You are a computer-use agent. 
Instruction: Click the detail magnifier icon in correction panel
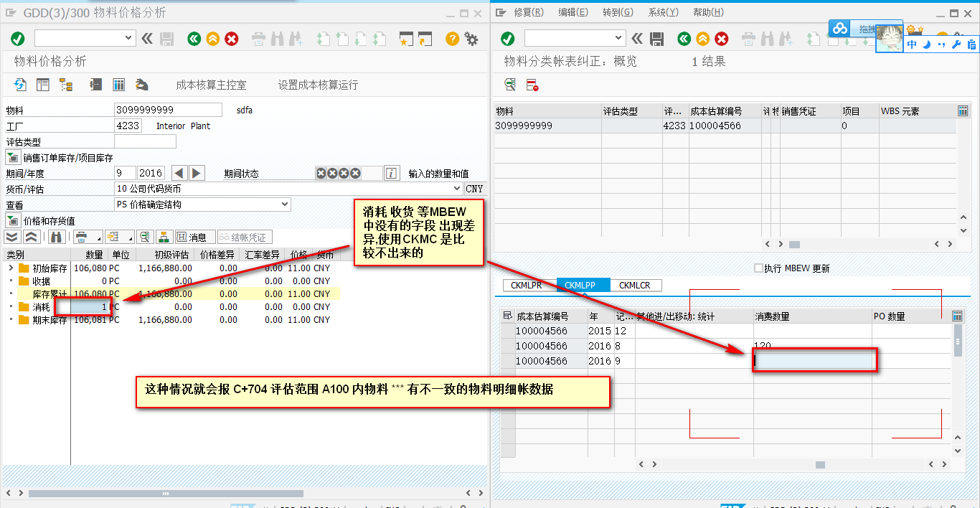tap(510, 84)
